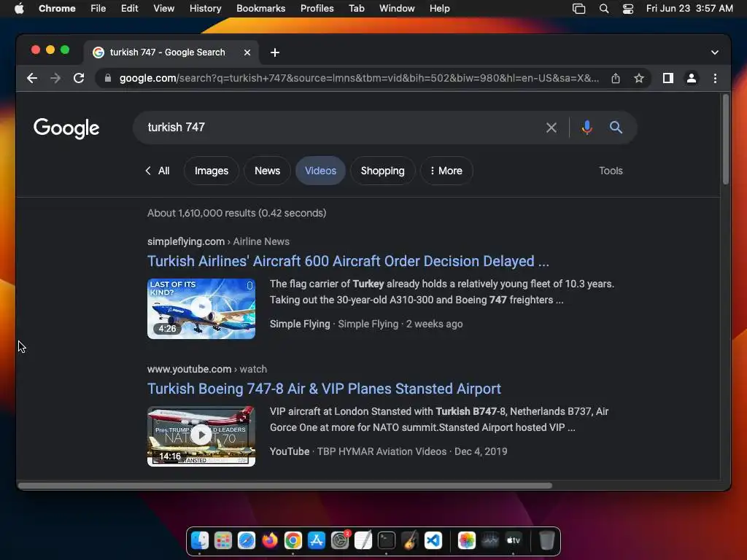
Task: Launch Visual Studio Code from the dock
Action: tap(433, 540)
